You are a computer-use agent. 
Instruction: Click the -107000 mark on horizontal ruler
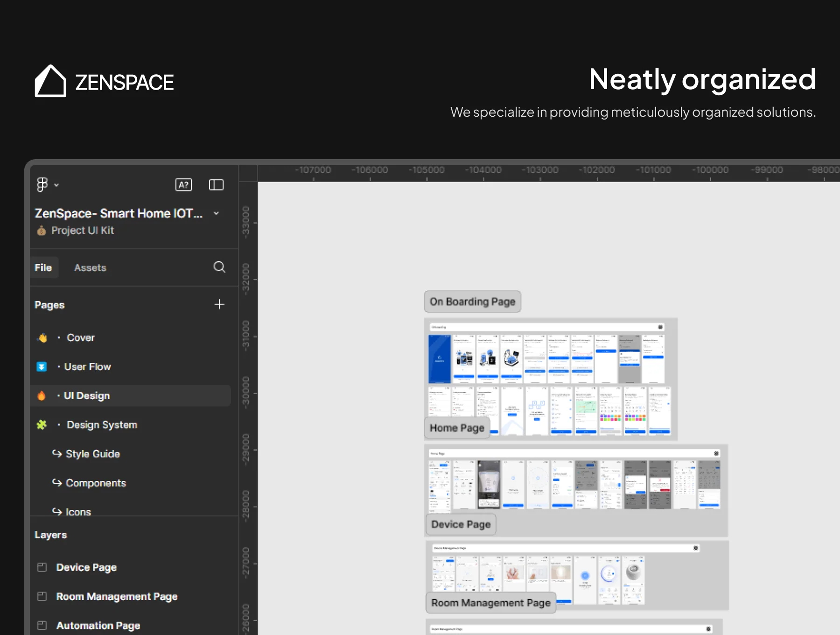pyautogui.click(x=313, y=170)
